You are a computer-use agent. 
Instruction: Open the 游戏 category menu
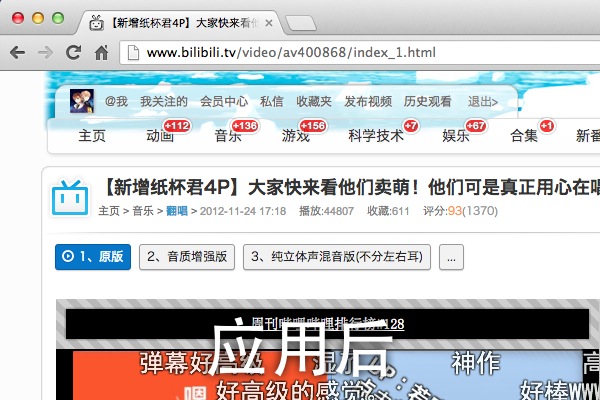pyautogui.click(x=296, y=136)
